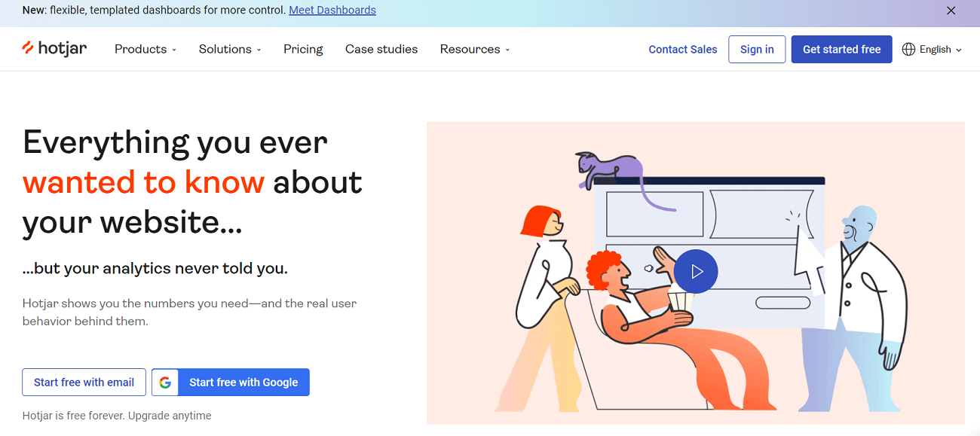Click the 'Hotjar shows you the numbers' paragraph

pyautogui.click(x=189, y=313)
